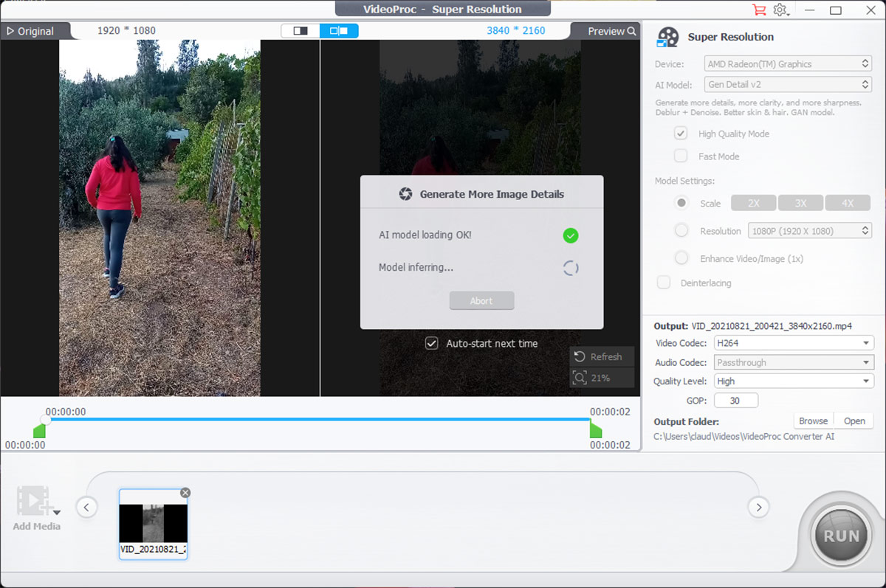
Task: Click the 21% zoom button
Action: tap(602, 378)
